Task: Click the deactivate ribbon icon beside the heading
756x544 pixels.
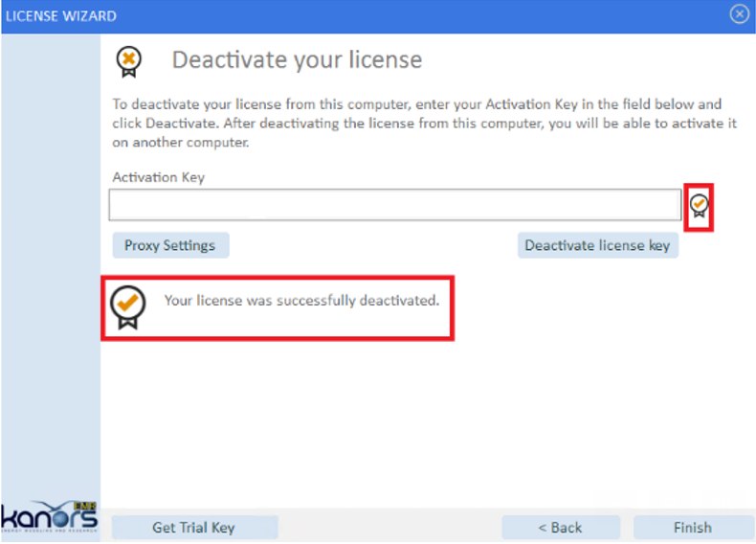Action: pos(129,62)
